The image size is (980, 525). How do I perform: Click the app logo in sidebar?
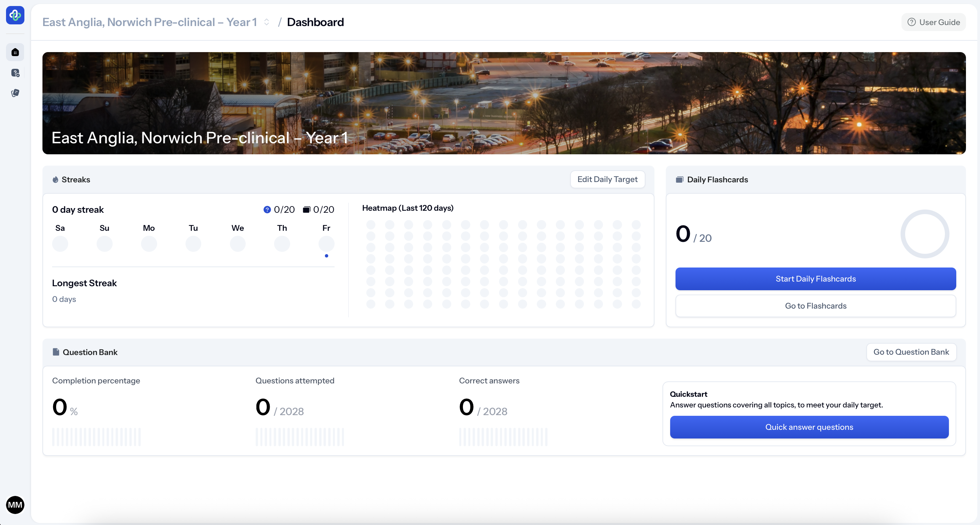coord(15,15)
